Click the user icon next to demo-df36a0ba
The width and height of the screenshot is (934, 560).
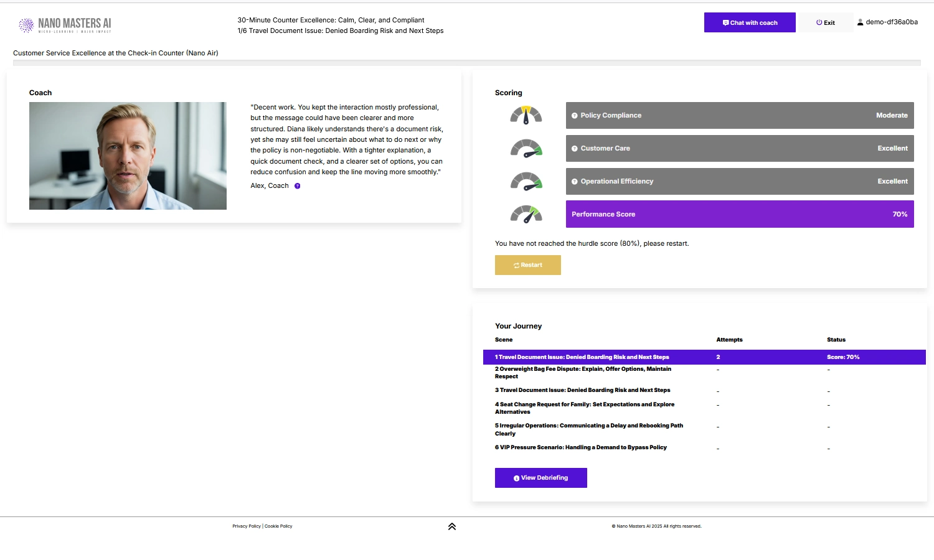[861, 22]
